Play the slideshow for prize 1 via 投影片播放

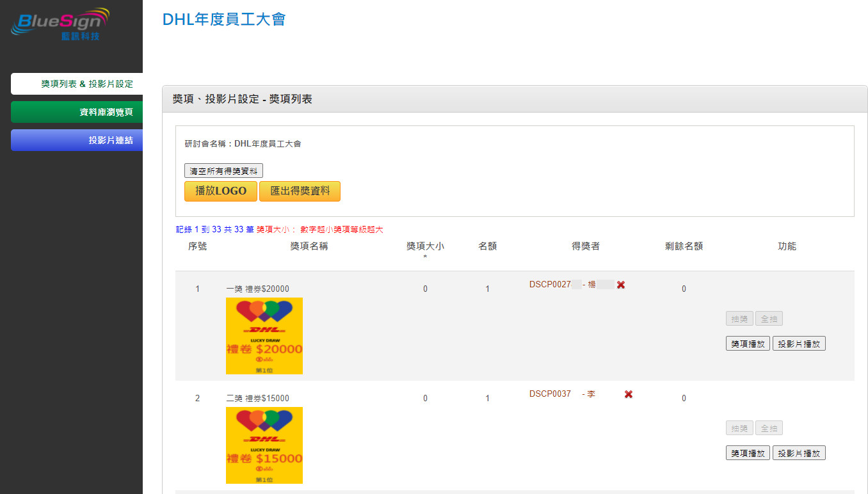click(x=798, y=343)
